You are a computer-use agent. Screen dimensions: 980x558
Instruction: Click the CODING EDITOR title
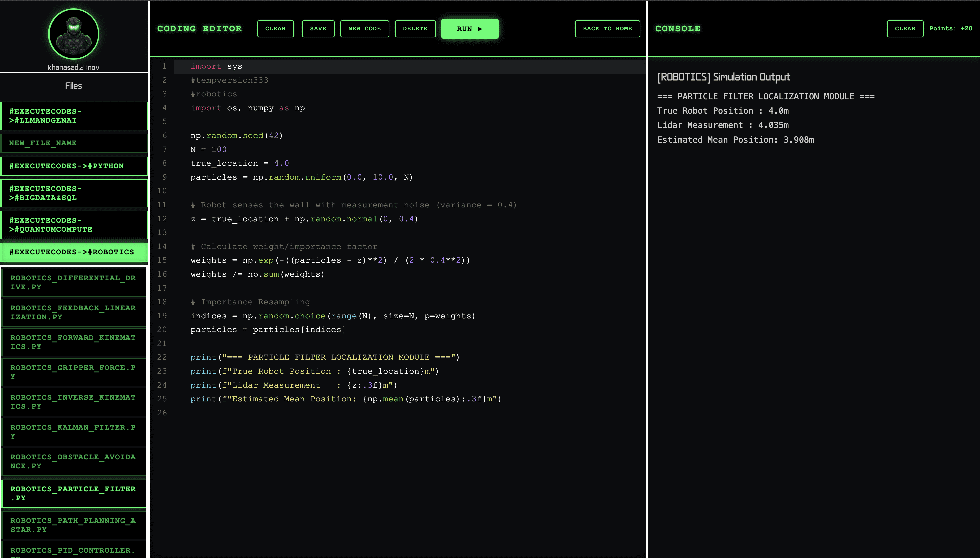point(199,29)
